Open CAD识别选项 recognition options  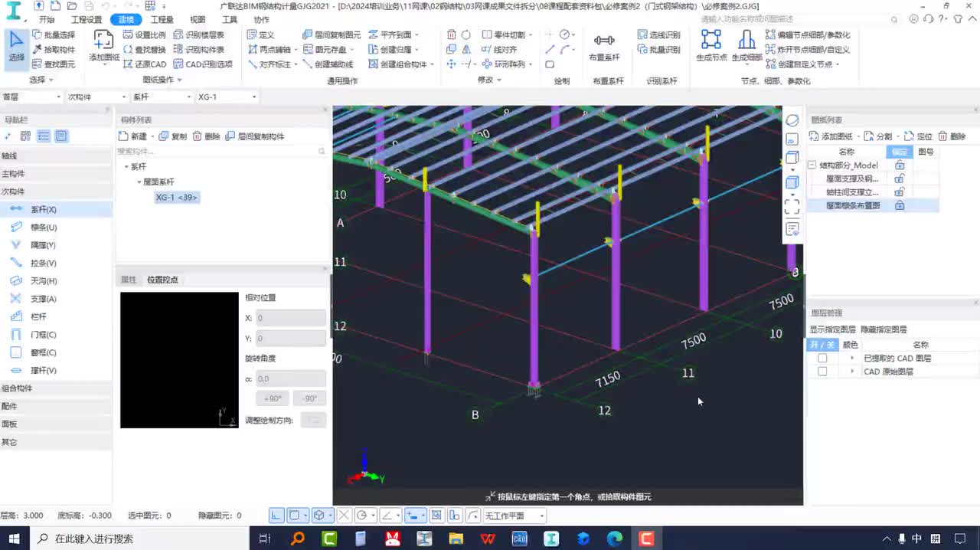pyautogui.click(x=203, y=64)
